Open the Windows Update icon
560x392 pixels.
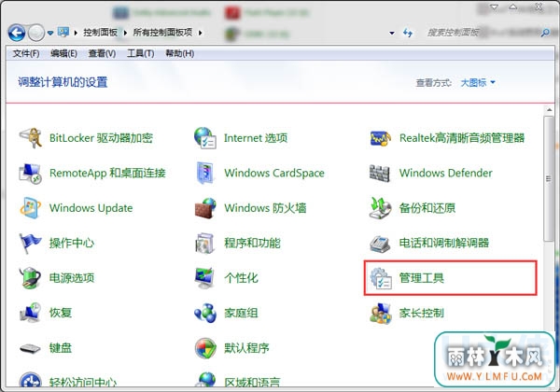31,208
